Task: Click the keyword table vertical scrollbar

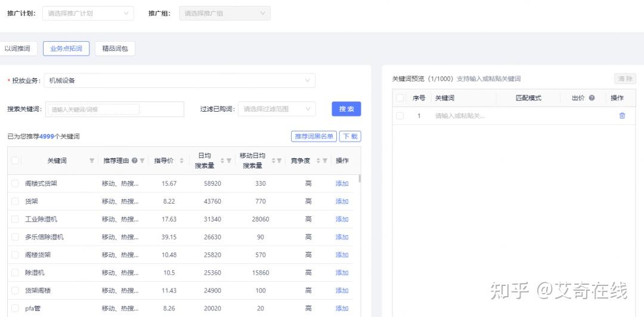Action: [360, 178]
